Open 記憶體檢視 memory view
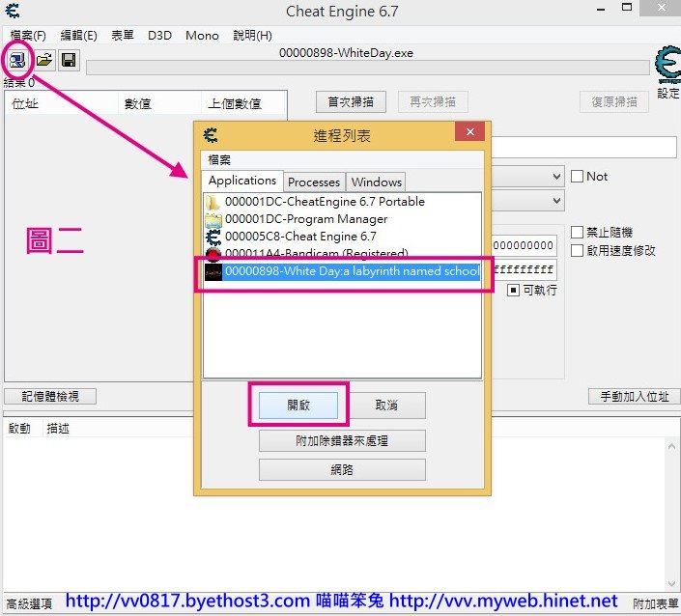The image size is (681, 616). click(50, 396)
